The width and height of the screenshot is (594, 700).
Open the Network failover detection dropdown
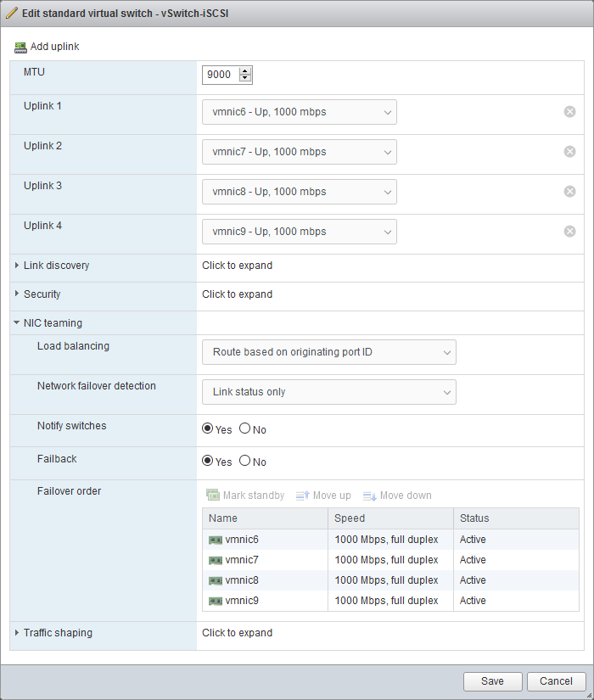coord(328,392)
